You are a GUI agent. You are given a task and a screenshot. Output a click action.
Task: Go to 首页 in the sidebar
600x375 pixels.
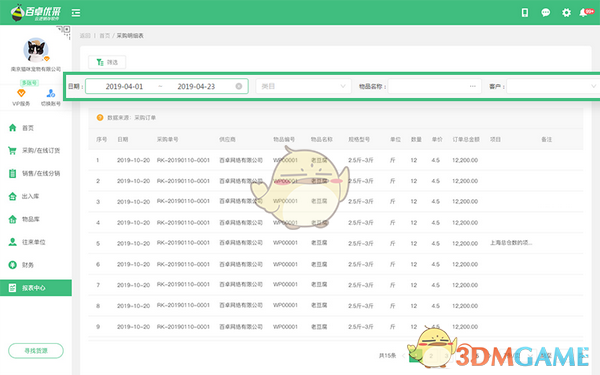click(x=28, y=128)
